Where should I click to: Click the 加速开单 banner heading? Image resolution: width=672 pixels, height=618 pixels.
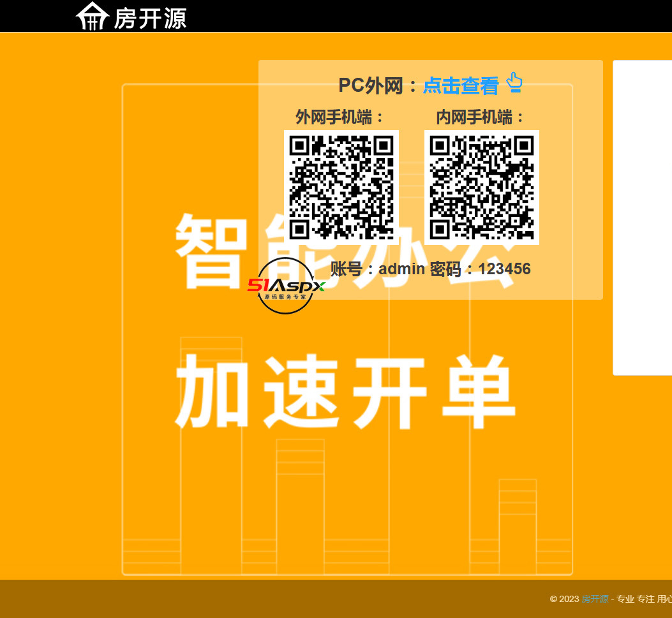(345, 392)
